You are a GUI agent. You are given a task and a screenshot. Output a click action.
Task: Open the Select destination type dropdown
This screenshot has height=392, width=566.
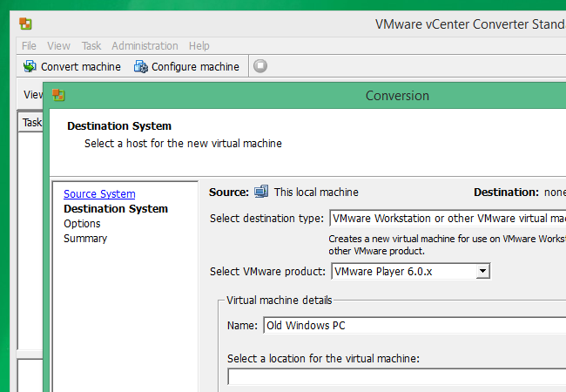tap(448, 219)
